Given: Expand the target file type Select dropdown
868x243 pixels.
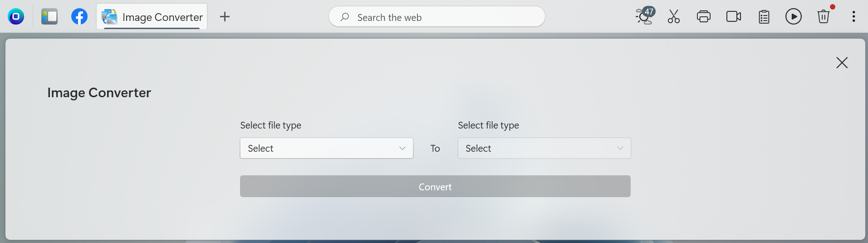Looking at the screenshot, I should [x=544, y=148].
